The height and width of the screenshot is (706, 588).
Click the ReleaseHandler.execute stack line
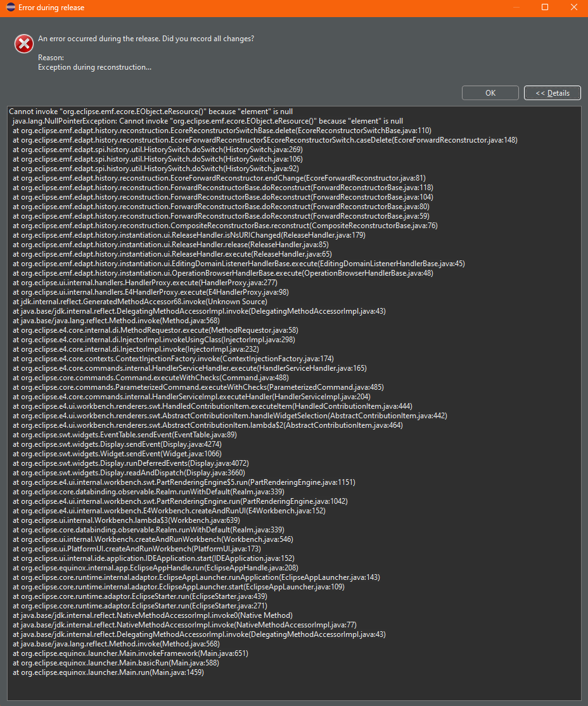point(172,254)
